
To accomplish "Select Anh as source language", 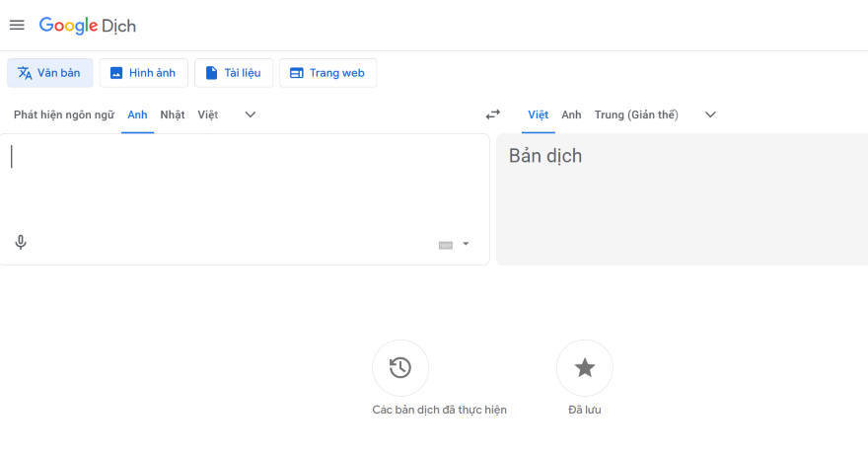I will coord(137,114).
